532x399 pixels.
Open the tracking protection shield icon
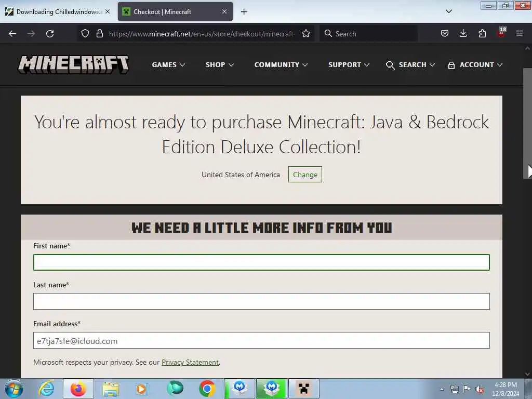click(x=85, y=33)
